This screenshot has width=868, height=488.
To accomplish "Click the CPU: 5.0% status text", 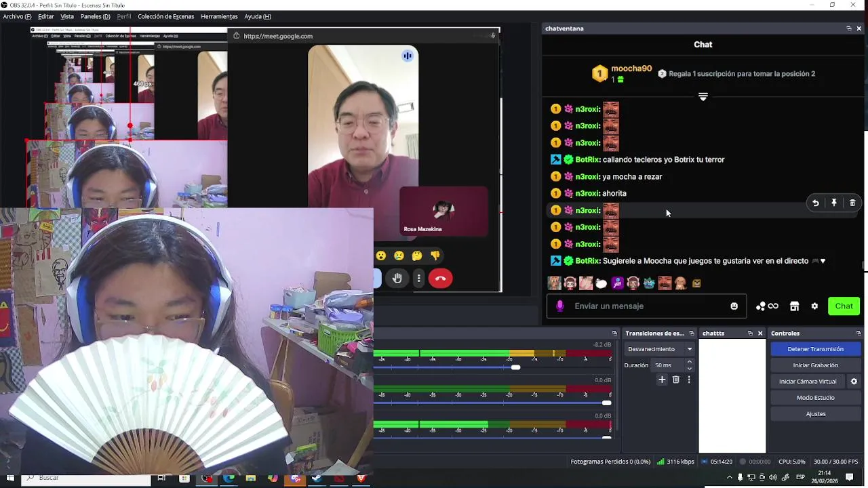I will [x=792, y=462].
